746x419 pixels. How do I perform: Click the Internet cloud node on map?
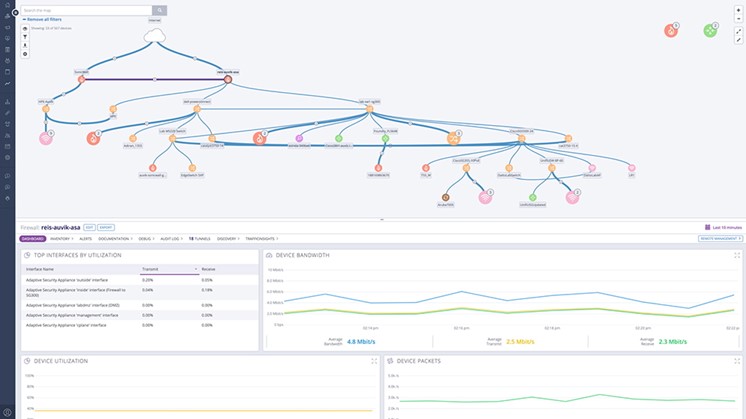pyautogui.click(x=154, y=37)
